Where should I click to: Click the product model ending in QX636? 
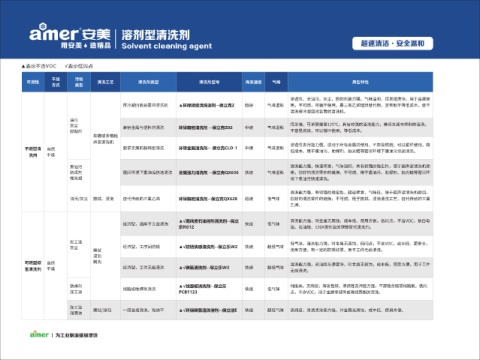pos(209,173)
